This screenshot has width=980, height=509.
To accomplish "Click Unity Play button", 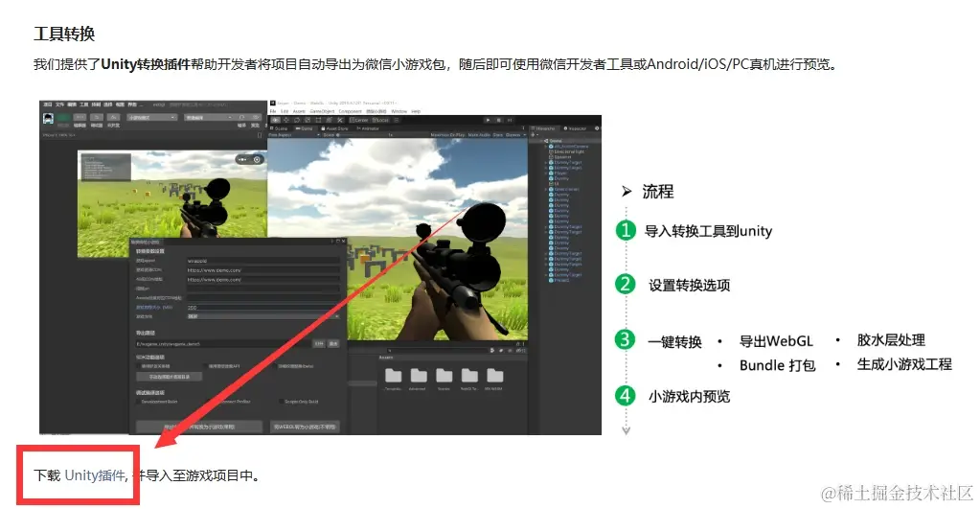I will [488, 120].
